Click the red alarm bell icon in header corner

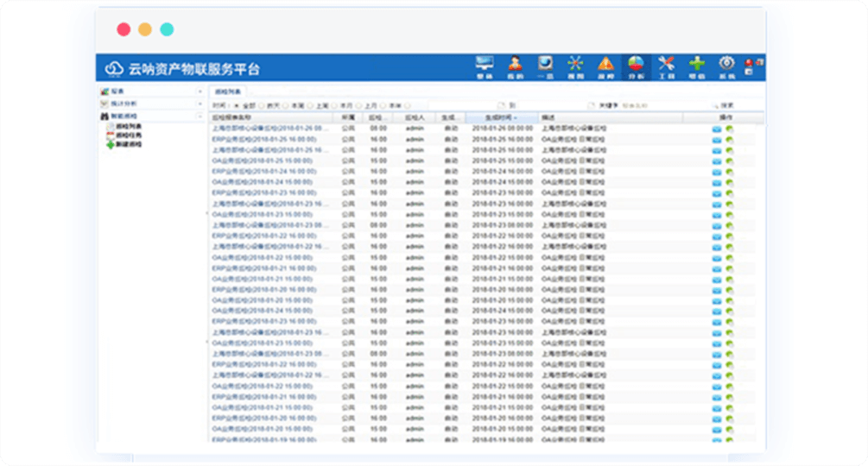[x=749, y=62]
